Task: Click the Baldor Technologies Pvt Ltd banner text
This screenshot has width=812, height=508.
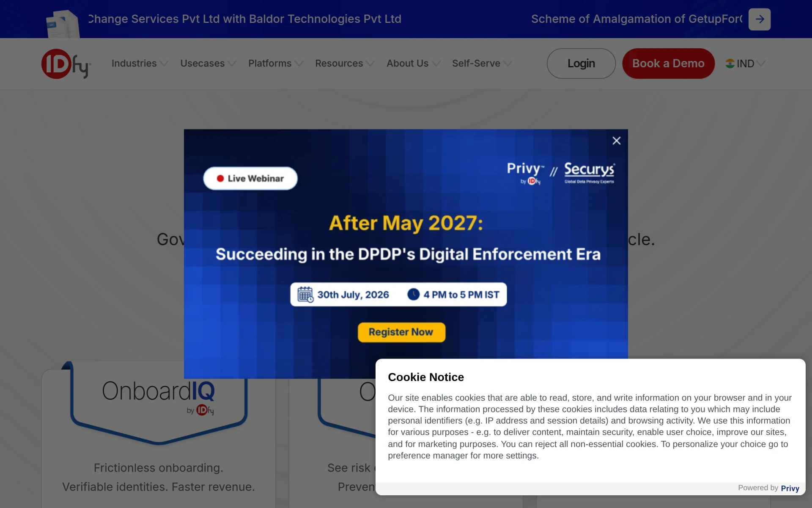Action: 325,19
